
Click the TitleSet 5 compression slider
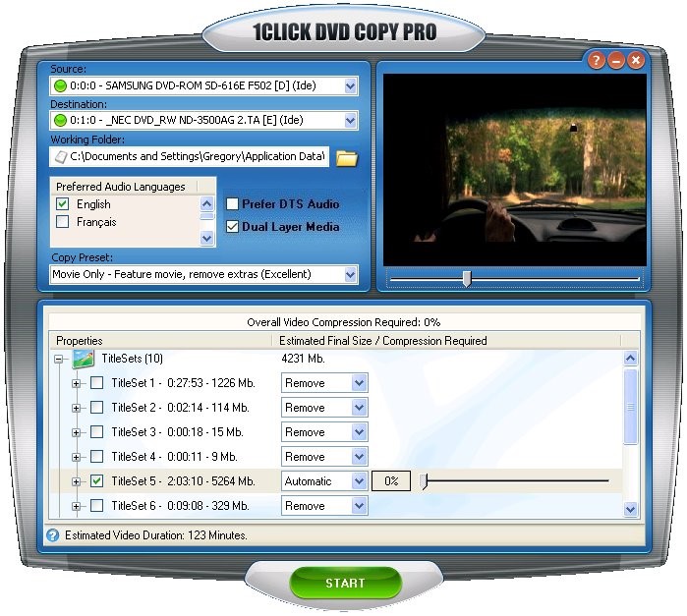tap(425, 481)
